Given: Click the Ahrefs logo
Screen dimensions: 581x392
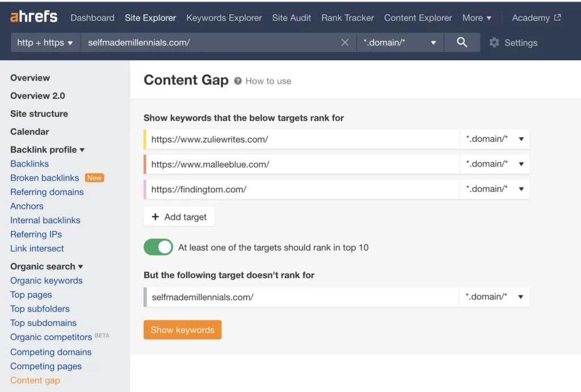Looking at the screenshot, I should click(x=32, y=17).
